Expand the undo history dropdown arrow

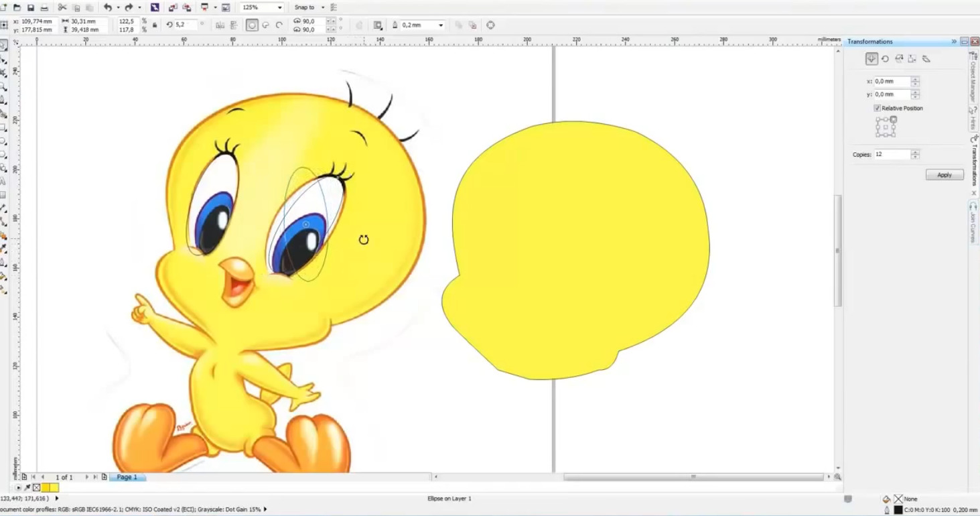117,7
